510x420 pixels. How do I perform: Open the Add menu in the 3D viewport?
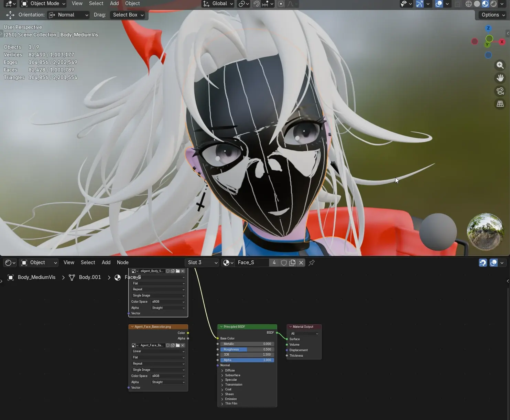coord(114,3)
